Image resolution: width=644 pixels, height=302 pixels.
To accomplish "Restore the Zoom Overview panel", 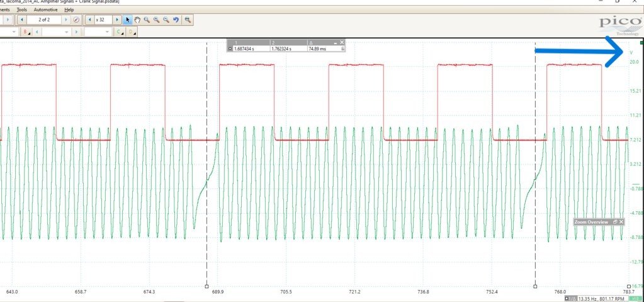I will click(x=615, y=222).
